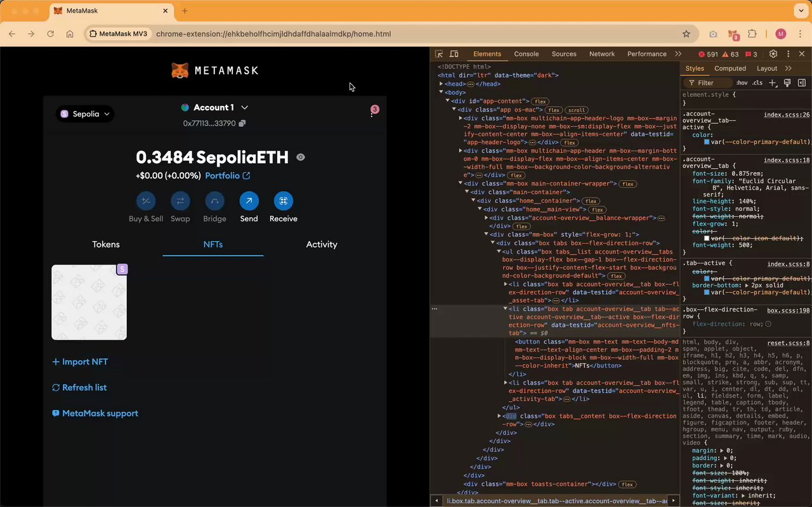The image size is (812, 507).
Task: Toggle DevTools device toolbar icon
Action: pos(454,54)
